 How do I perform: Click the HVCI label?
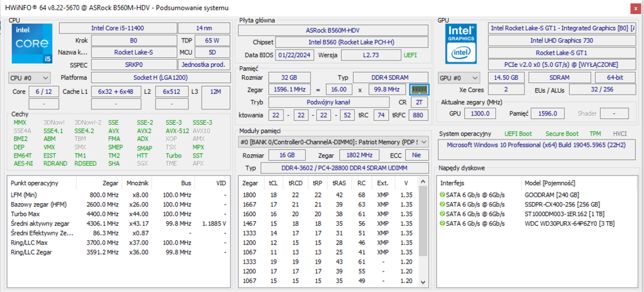click(x=620, y=134)
